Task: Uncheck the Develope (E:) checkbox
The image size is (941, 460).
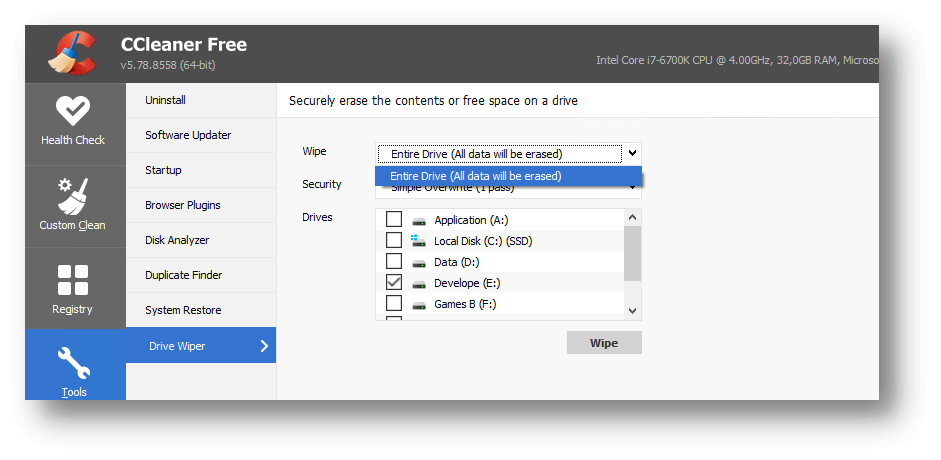Action: (x=394, y=282)
